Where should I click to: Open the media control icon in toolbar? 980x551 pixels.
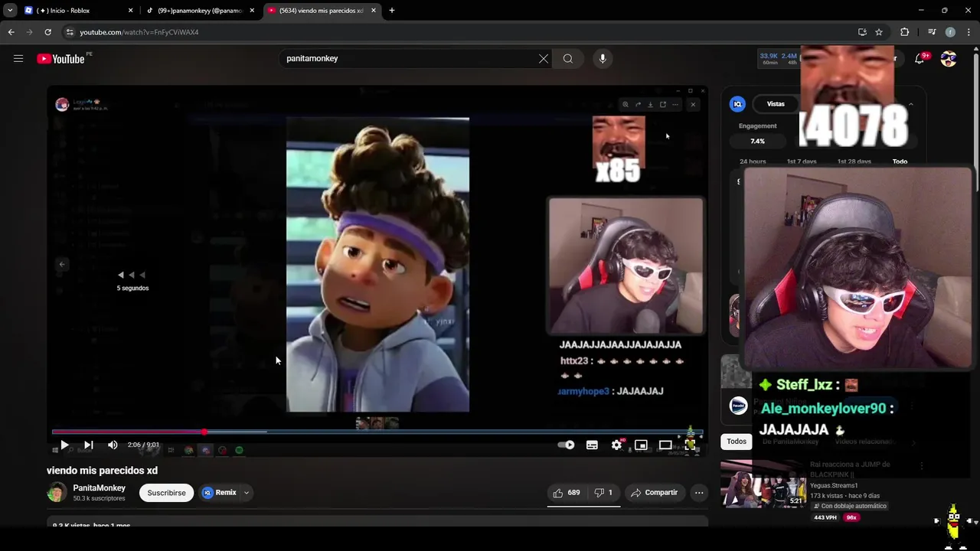click(x=932, y=32)
